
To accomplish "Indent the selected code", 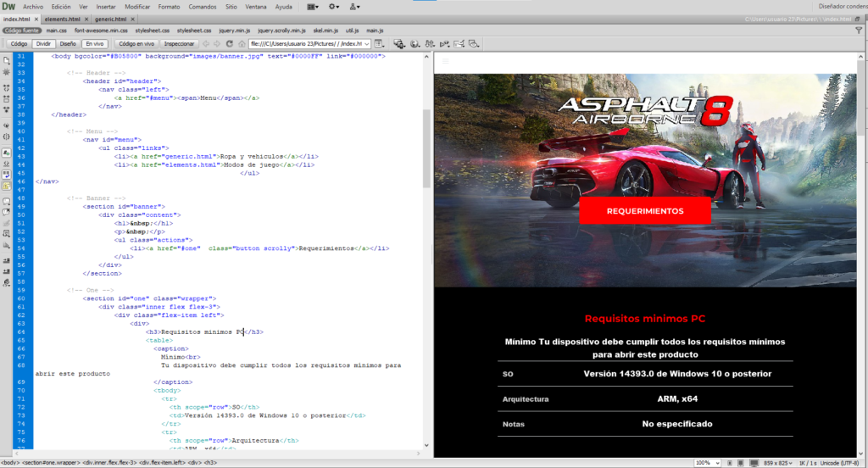I will coord(7,260).
